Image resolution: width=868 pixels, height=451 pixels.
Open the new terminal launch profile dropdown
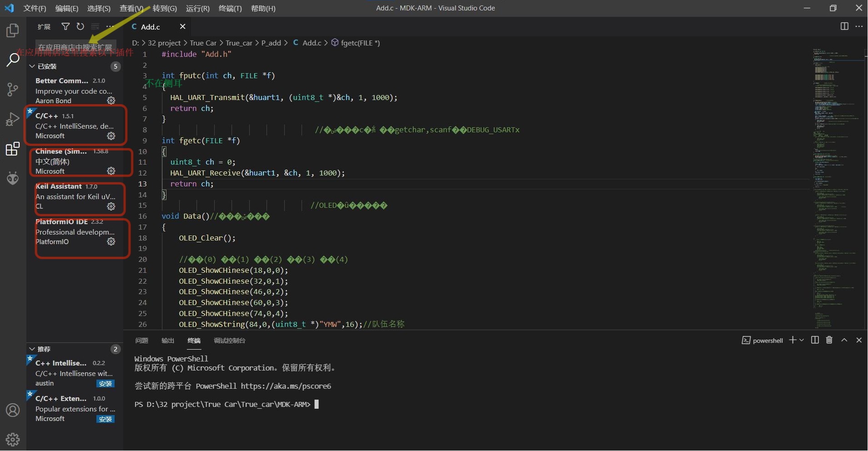pos(802,340)
